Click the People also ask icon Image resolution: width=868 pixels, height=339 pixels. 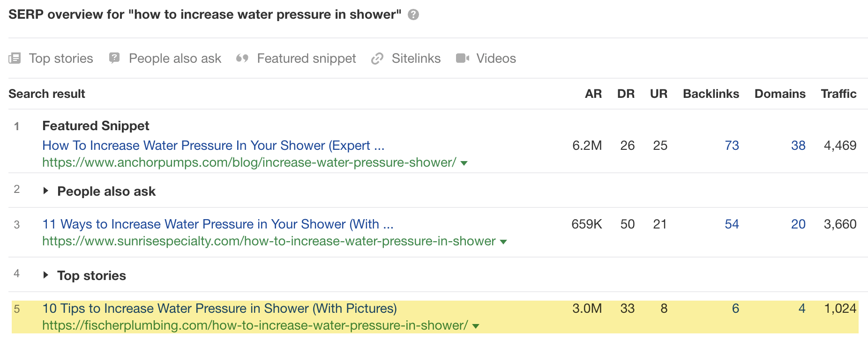114,58
